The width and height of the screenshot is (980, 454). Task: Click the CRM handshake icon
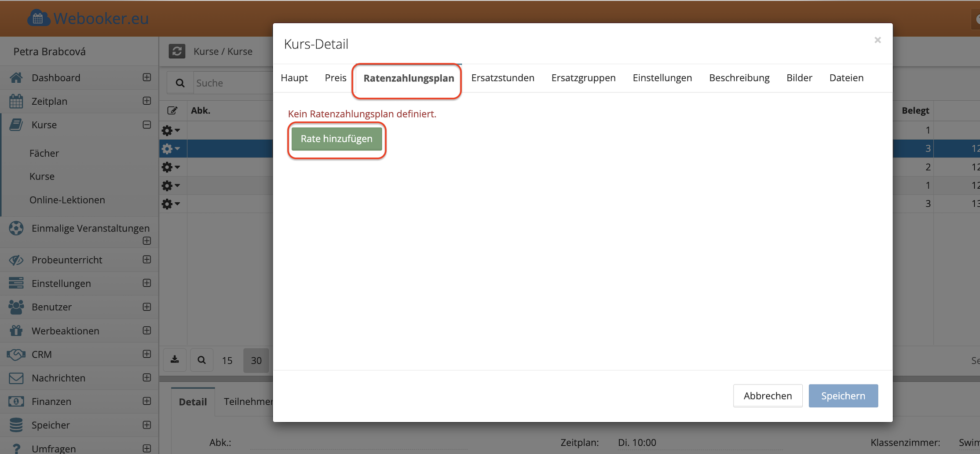[16, 354]
